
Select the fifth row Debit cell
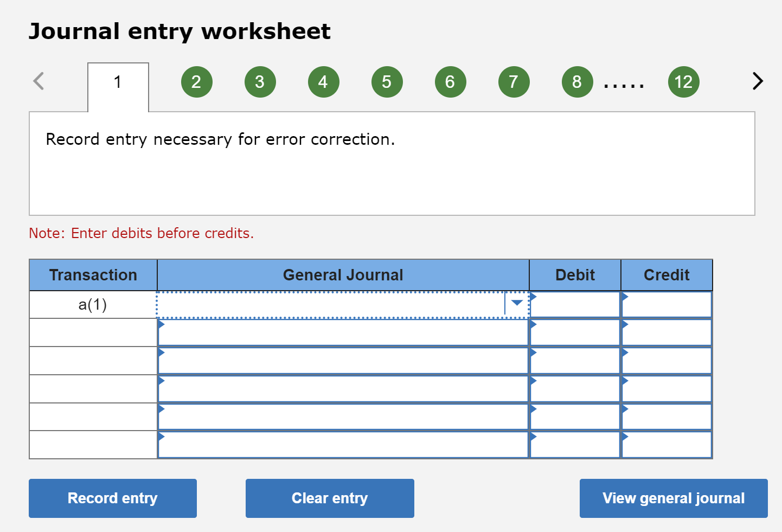575,417
